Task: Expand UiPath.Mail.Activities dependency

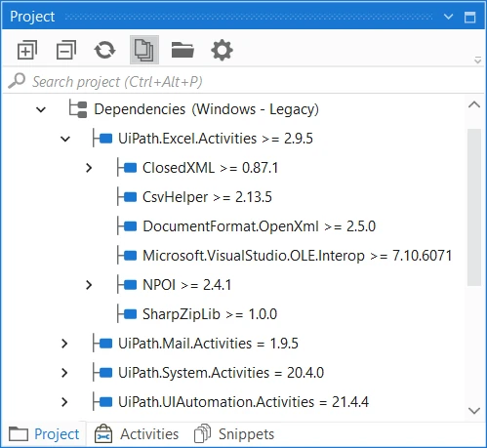Action: 64,344
